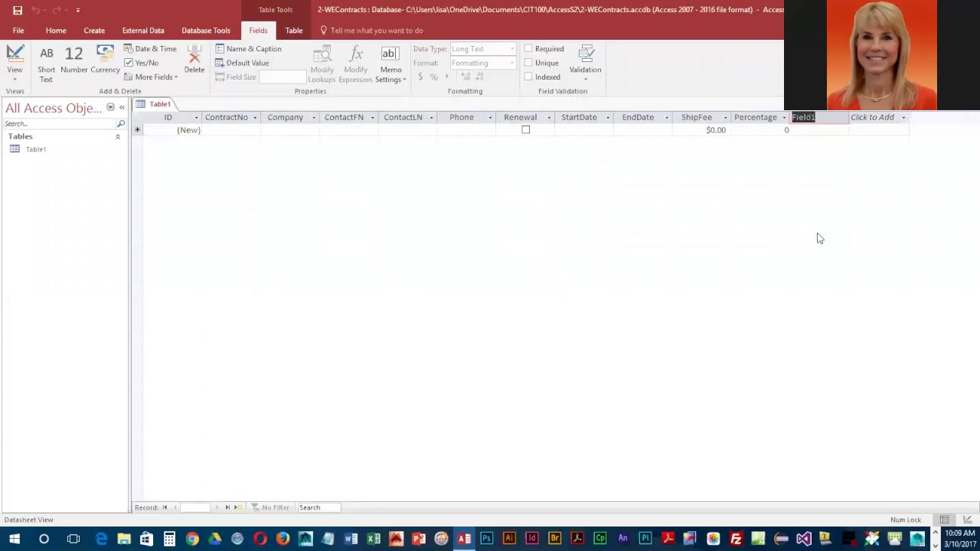Open the Click to Add column dropdown
980x551 pixels.
point(903,118)
